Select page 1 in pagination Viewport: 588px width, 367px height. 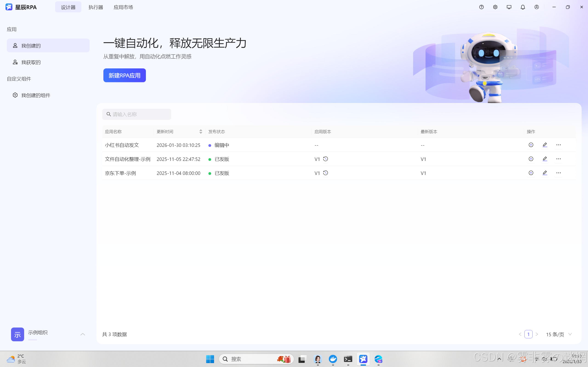click(528, 334)
